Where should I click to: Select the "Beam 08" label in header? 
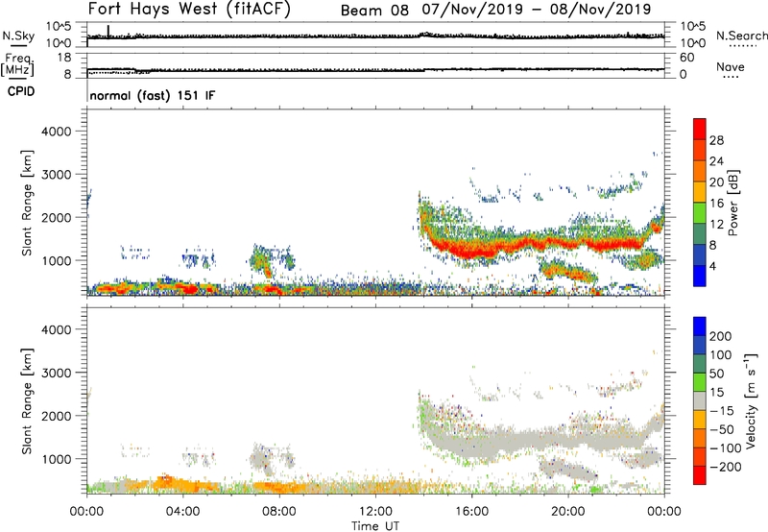coord(374,10)
